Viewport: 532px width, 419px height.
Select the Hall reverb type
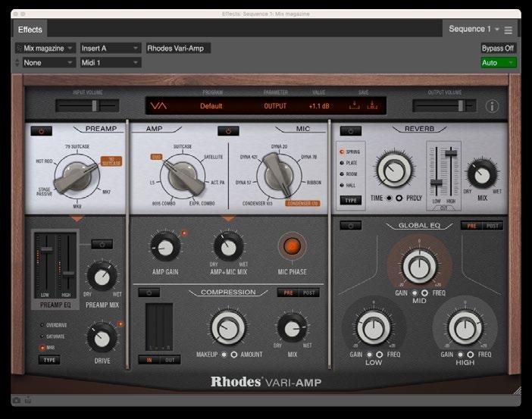tap(348, 185)
